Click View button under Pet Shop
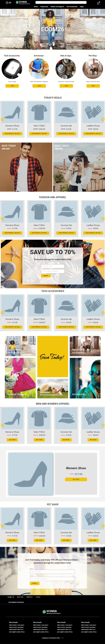 (93, 86)
